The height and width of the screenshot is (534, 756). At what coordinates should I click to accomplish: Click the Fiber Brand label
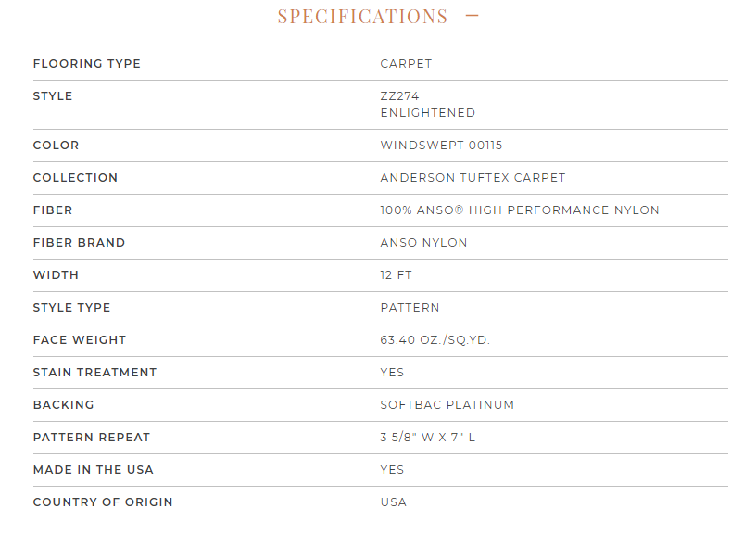[x=79, y=243]
